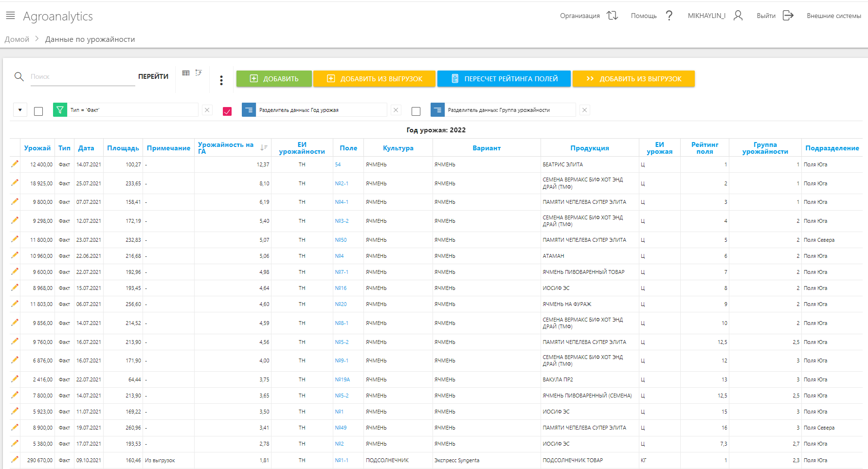
Task: Sort by the Урожайность на ГА column
Action: point(264,147)
